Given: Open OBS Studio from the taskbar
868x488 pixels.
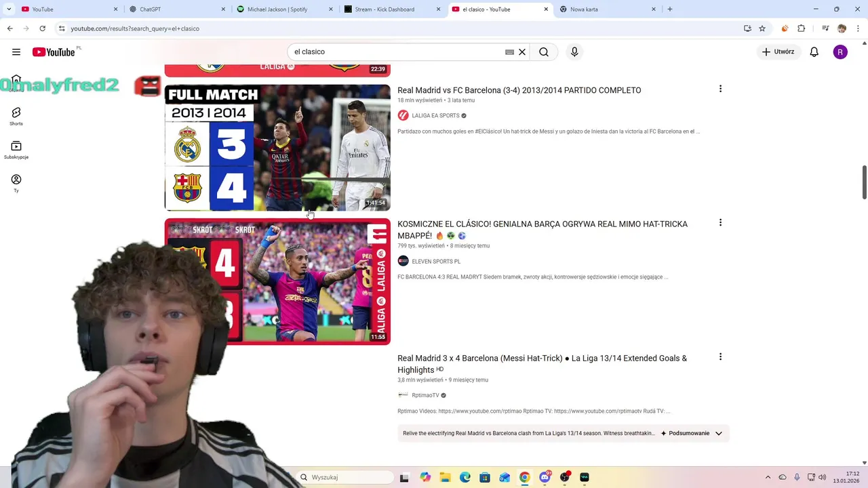Looking at the screenshot, I should click(564, 477).
